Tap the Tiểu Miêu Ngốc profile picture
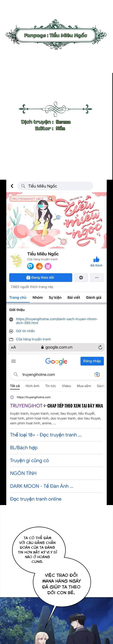The height and width of the screenshot is (644, 113). point(17,261)
